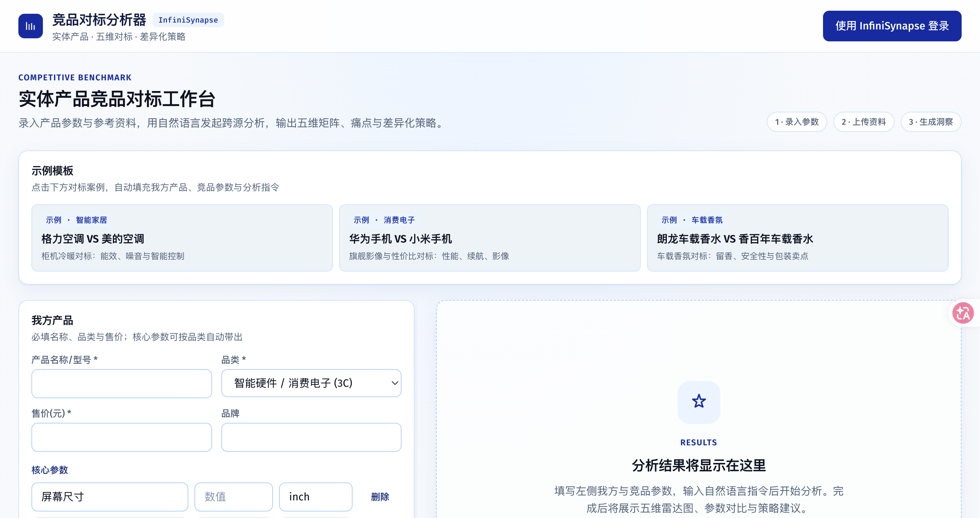This screenshot has height=518, width=980.
Task: Click the 实体产品竞品对标工作台 heading
Action: tap(117, 99)
